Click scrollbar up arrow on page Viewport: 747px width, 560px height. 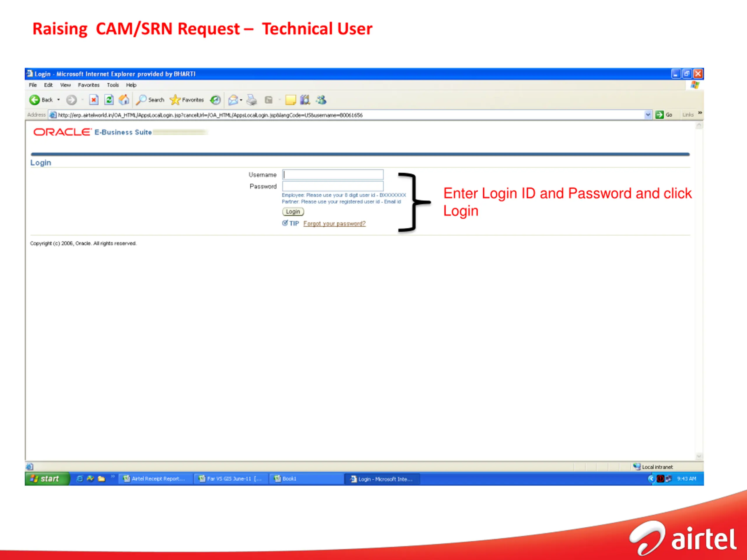(699, 126)
